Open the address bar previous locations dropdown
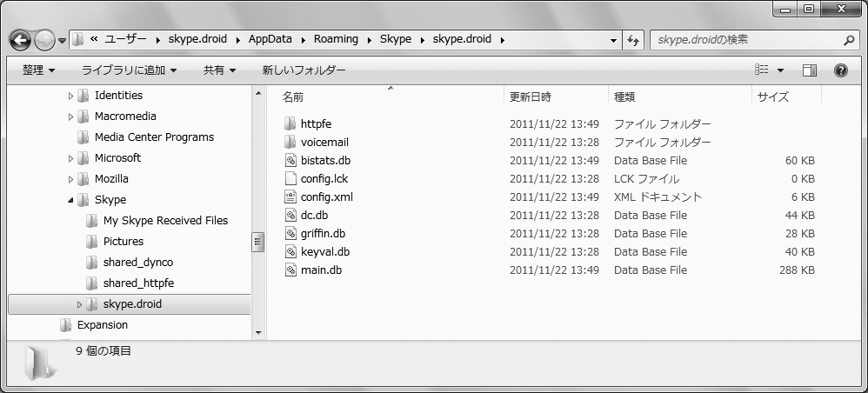868x393 pixels. (613, 40)
